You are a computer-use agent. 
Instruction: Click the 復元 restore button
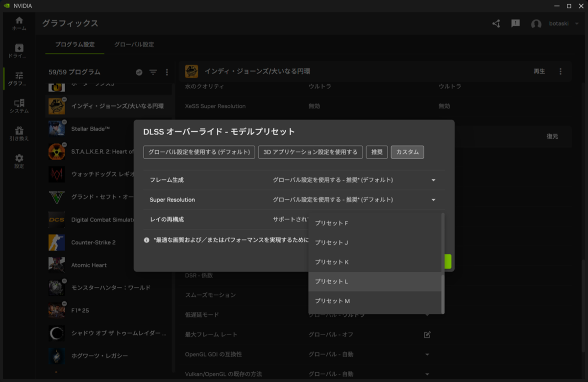click(552, 137)
